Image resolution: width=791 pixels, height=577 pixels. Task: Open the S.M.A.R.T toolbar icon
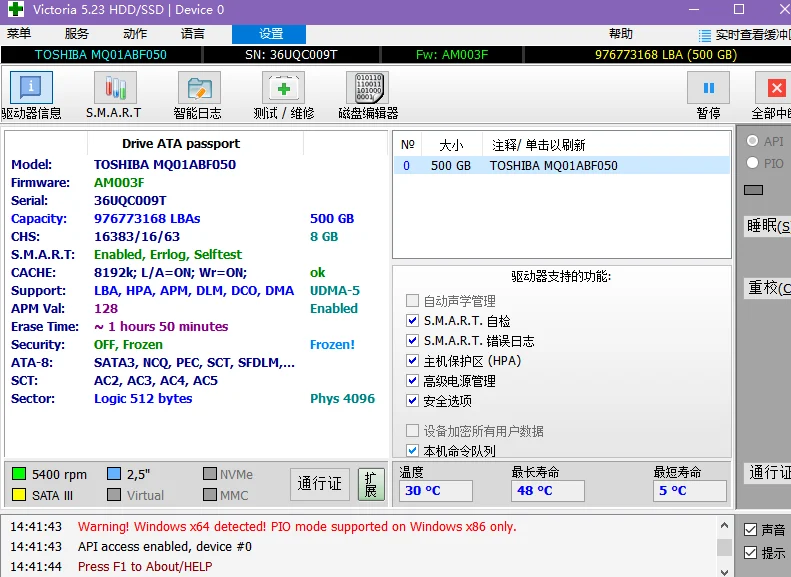click(x=115, y=88)
